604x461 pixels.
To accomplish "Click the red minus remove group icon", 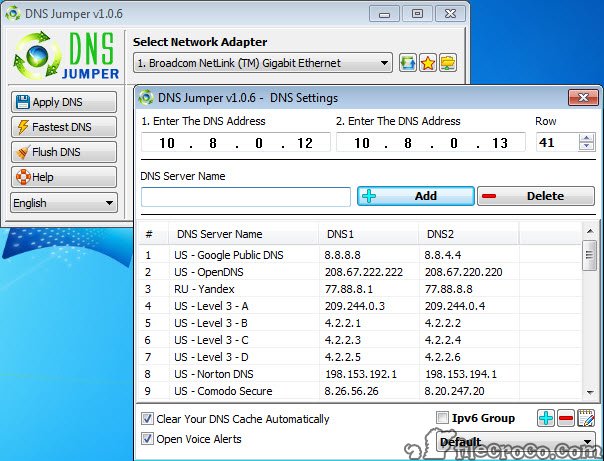I will tap(566, 418).
